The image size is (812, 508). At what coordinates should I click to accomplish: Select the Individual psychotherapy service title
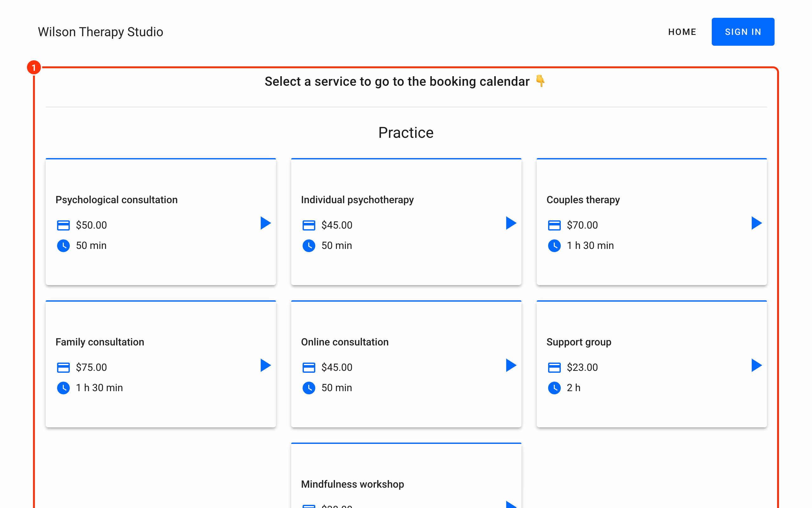[357, 200]
